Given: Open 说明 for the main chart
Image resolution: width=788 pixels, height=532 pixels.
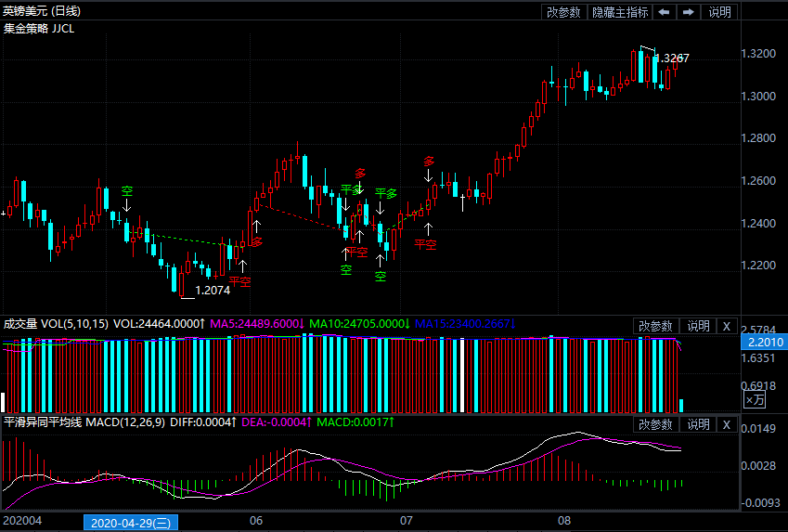Looking at the screenshot, I should tap(719, 12).
